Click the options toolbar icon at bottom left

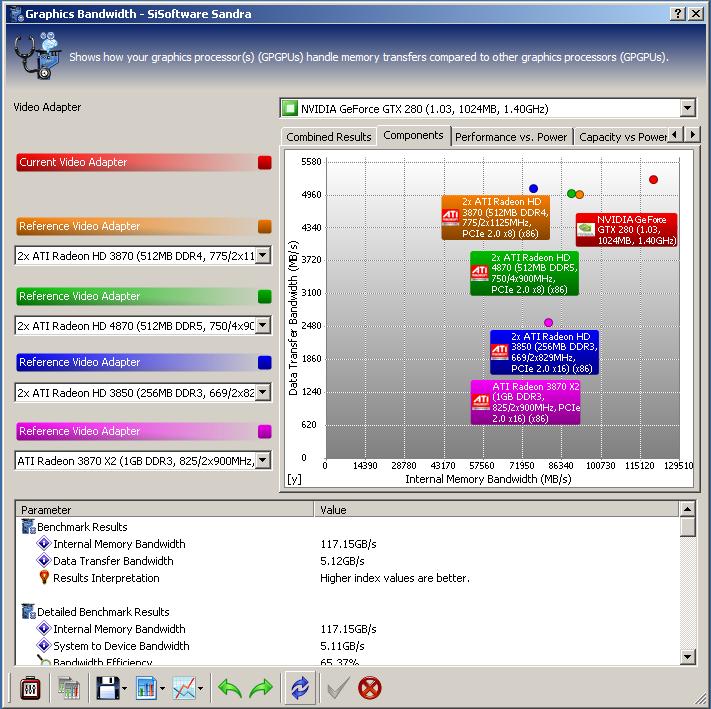30,688
